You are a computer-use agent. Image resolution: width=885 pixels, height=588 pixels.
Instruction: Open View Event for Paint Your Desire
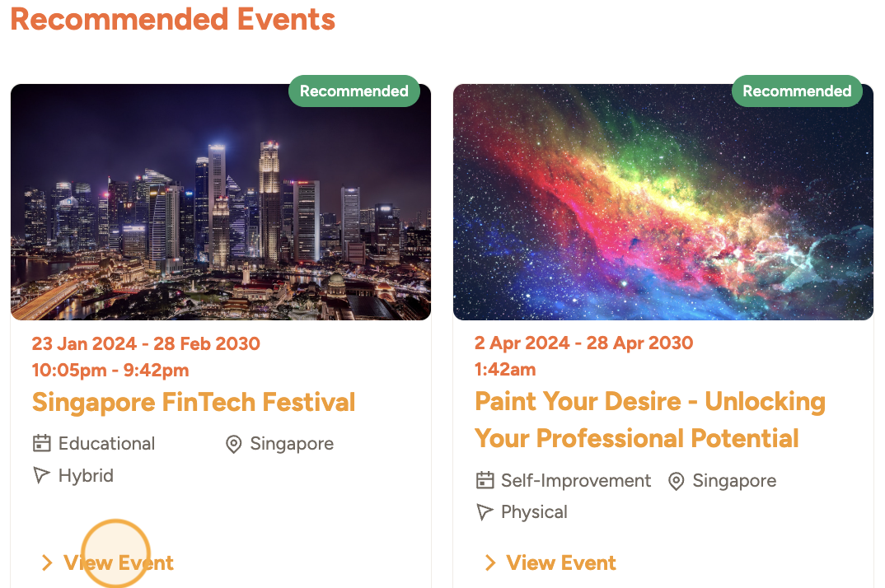click(x=561, y=563)
